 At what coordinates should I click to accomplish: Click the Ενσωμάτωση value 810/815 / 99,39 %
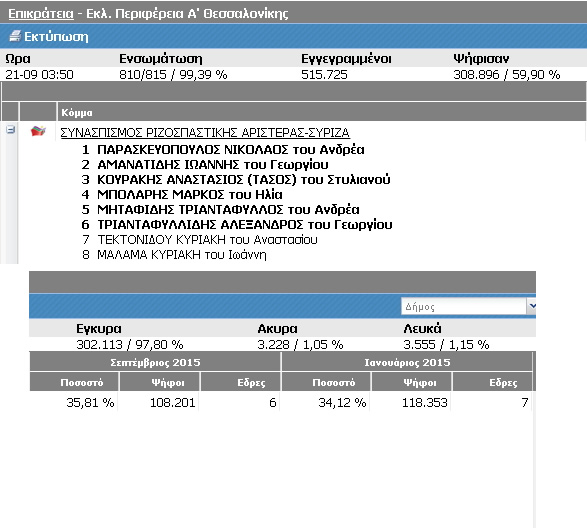173,75
